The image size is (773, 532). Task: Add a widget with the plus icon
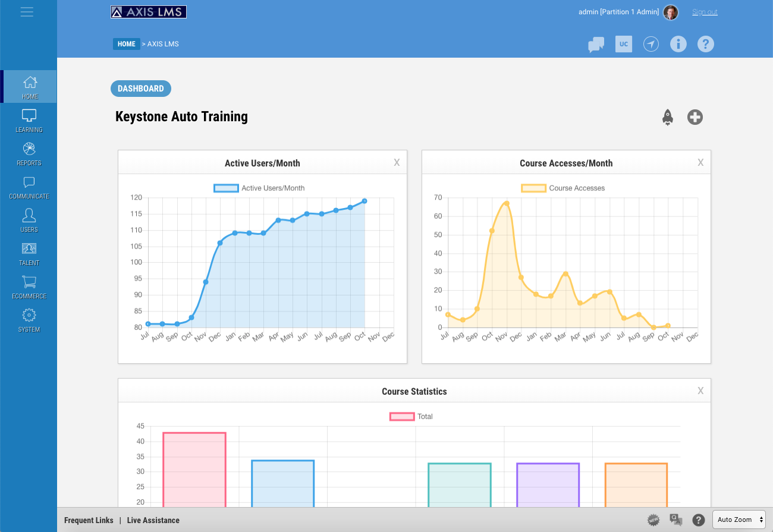pyautogui.click(x=695, y=117)
